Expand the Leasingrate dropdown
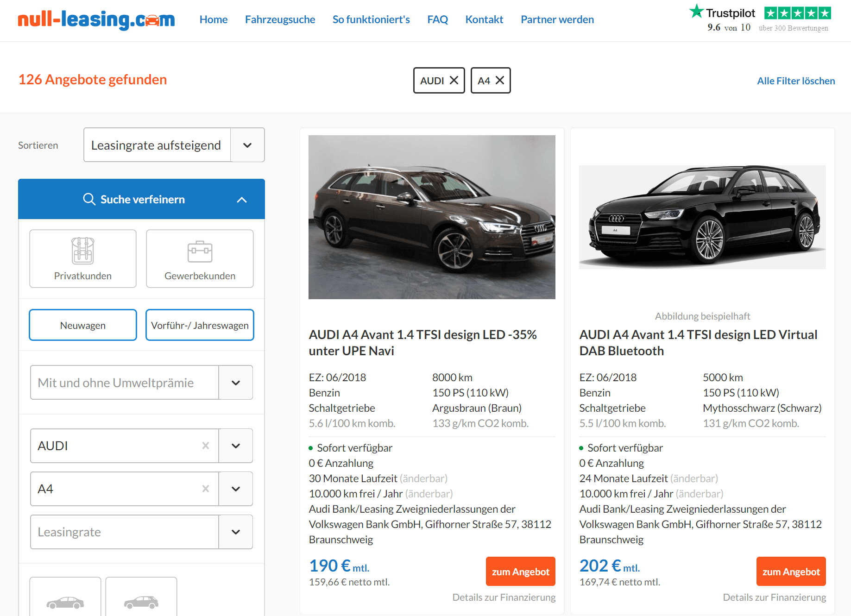This screenshot has width=851, height=616. click(x=236, y=532)
